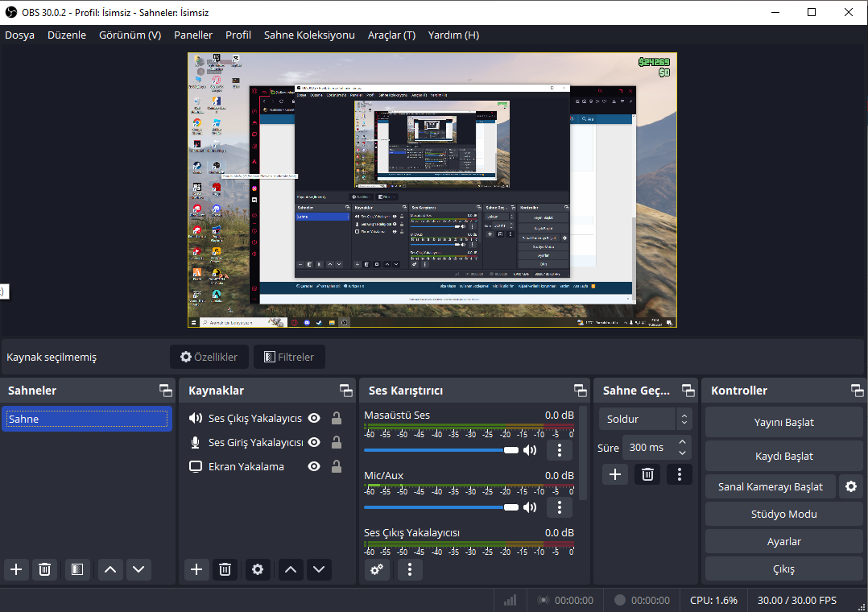Click the CPU: 1.6% status text
This screenshot has width=868, height=612.
[x=713, y=601]
